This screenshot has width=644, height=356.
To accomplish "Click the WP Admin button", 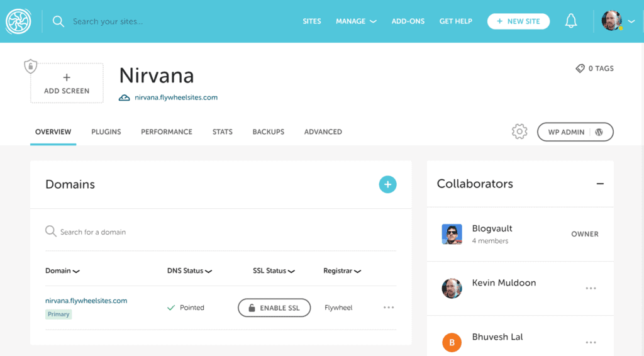I will (575, 132).
